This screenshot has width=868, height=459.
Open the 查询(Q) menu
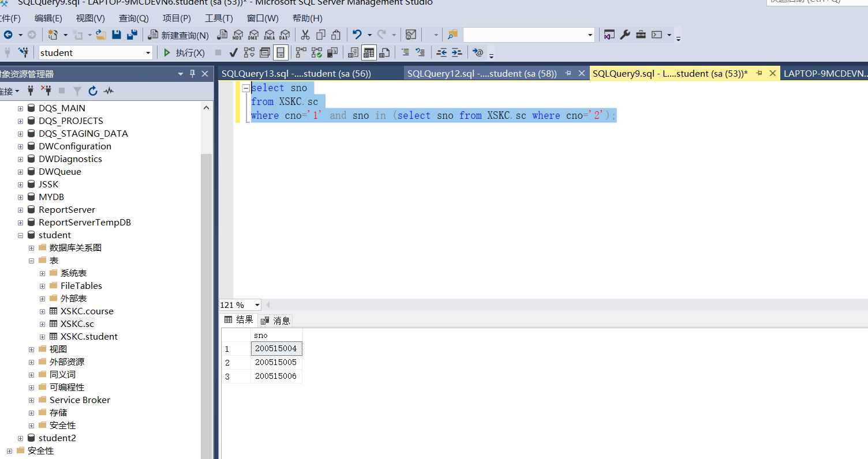pyautogui.click(x=133, y=18)
